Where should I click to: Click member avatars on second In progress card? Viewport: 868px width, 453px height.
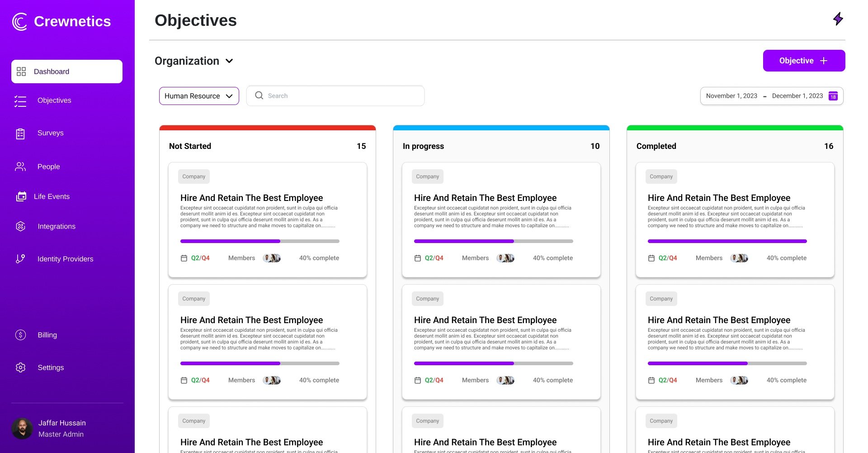point(505,380)
